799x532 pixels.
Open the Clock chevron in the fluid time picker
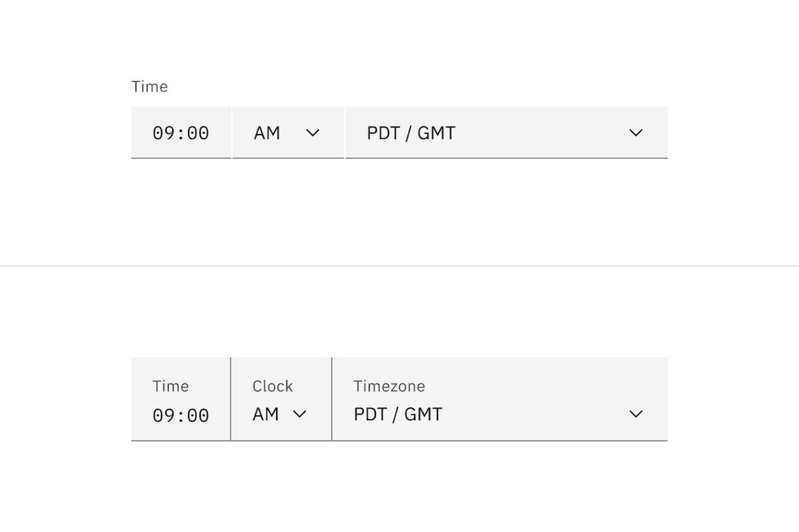300,414
